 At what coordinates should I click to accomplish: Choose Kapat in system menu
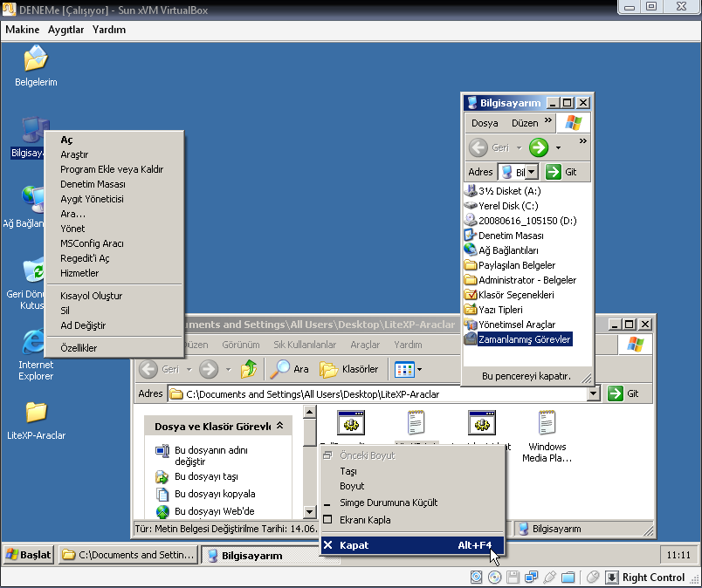click(x=412, y=545)
